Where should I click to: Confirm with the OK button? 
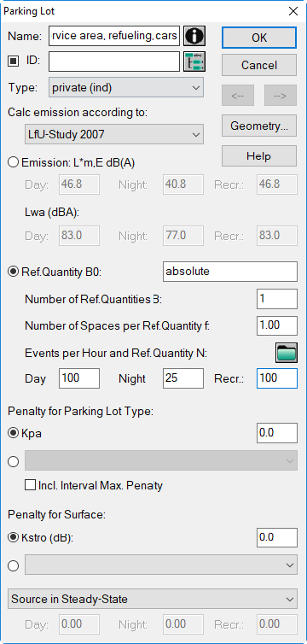pyautogui.click(x=259, y=38)
